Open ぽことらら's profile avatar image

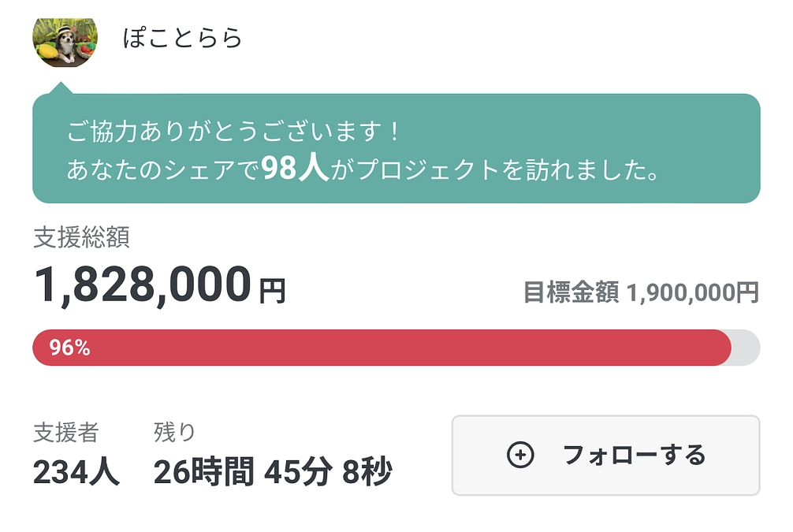tap(66, 36)
